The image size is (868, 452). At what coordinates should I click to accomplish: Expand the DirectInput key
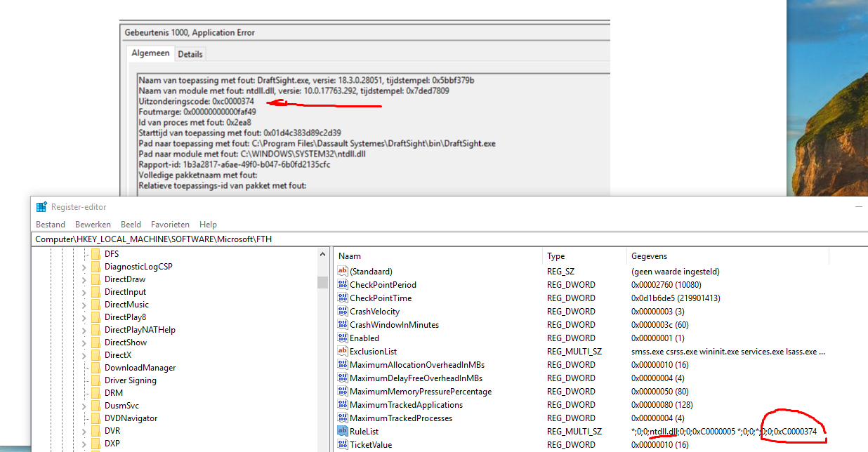(x=84, y=292)
